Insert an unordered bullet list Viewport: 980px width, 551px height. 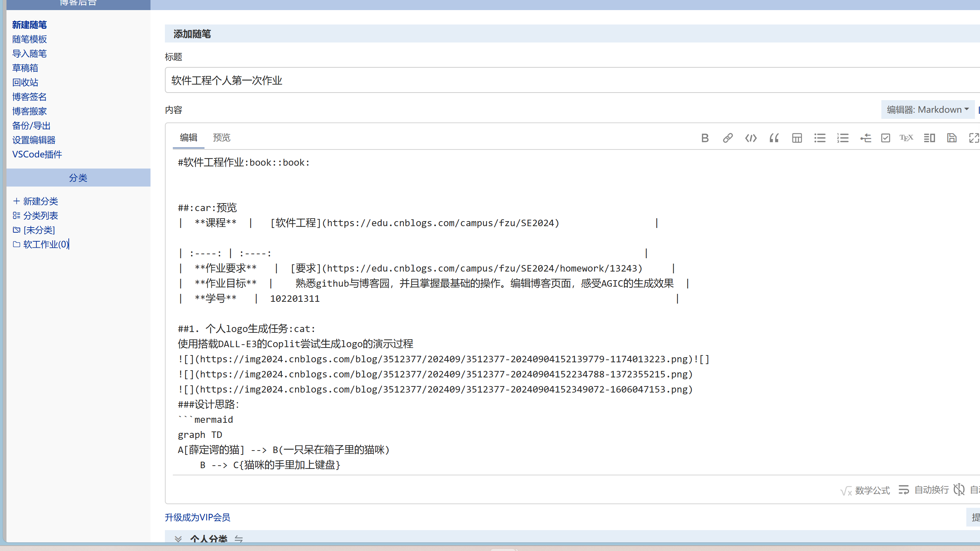pyautogui.click(x=819, y=138)
